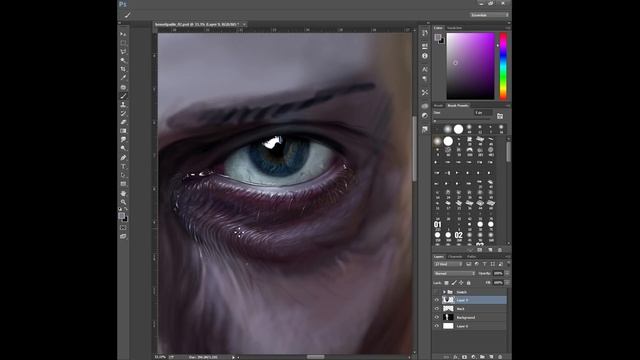Select the Healing Brush tool

click(123, 87)
